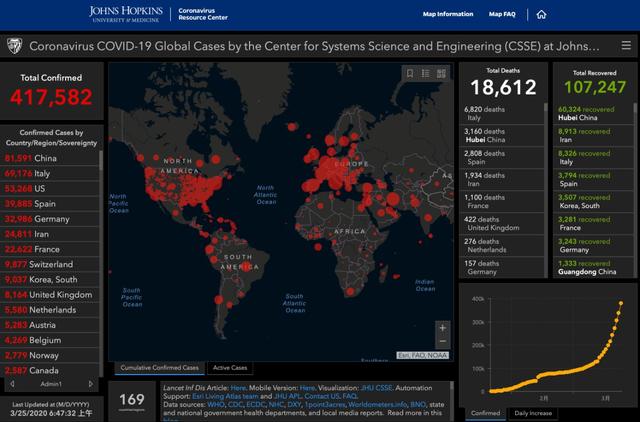Viewport: 640px width, 422px height.
Task: Open Map Information menu
Action: tap(448, 14)
